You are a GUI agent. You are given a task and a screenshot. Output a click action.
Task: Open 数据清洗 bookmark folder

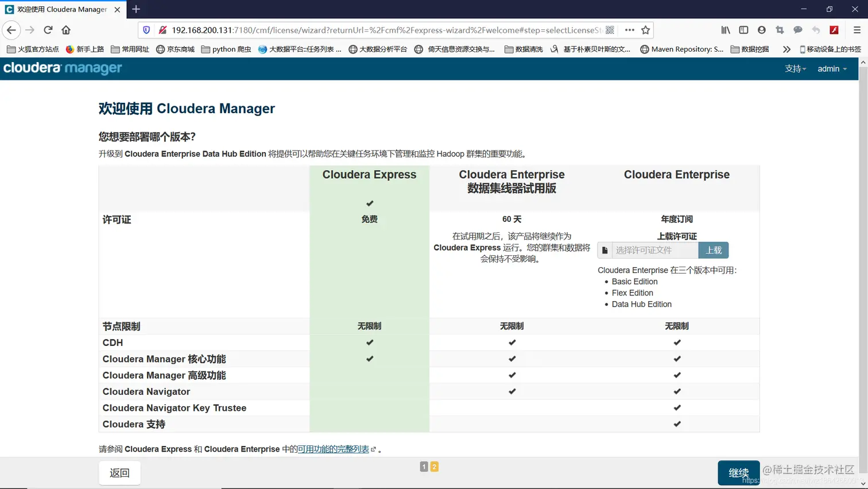524,49
